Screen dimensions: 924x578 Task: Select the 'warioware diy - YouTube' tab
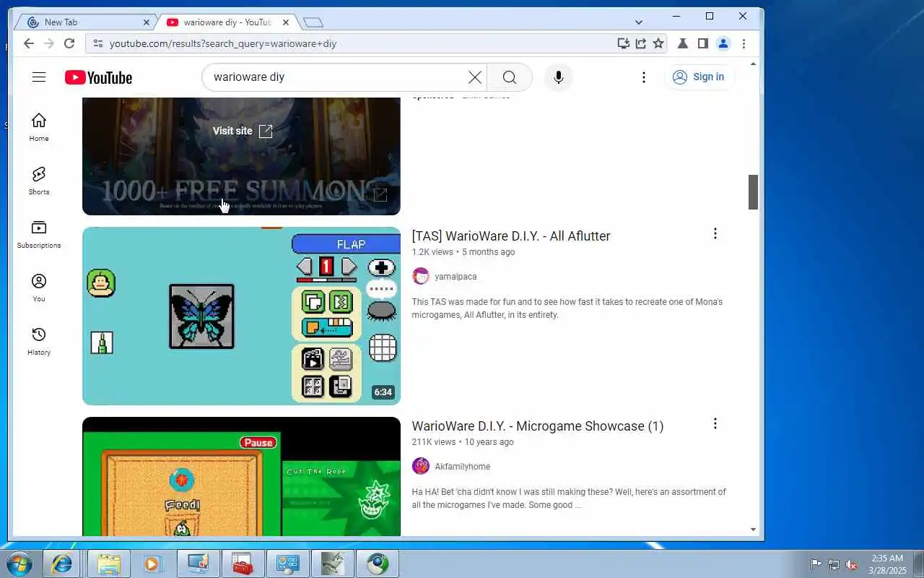pyautogui.click(x=227, y=22)
